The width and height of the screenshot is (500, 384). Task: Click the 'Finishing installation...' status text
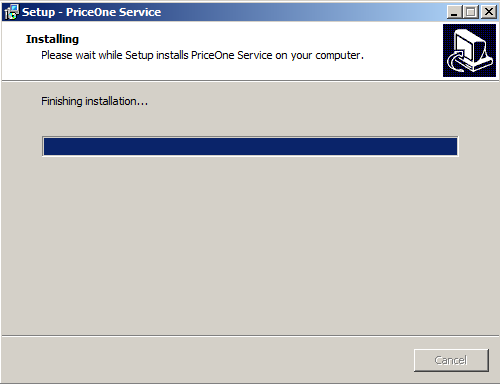point(94,101)
